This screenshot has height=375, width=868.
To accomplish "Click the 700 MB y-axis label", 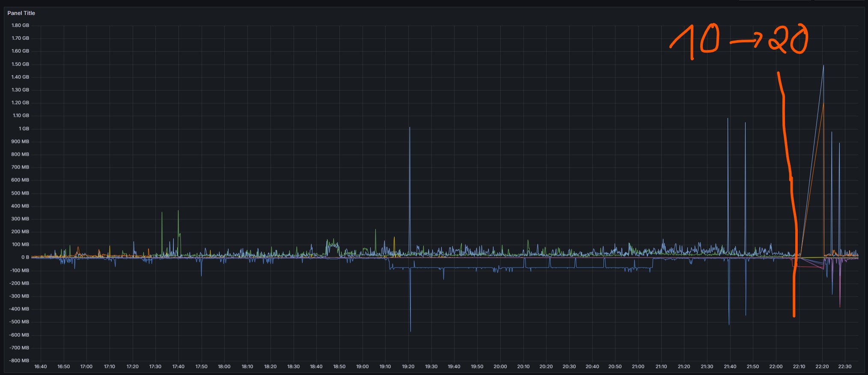I will pyautogui.click(x=20, y=167).
